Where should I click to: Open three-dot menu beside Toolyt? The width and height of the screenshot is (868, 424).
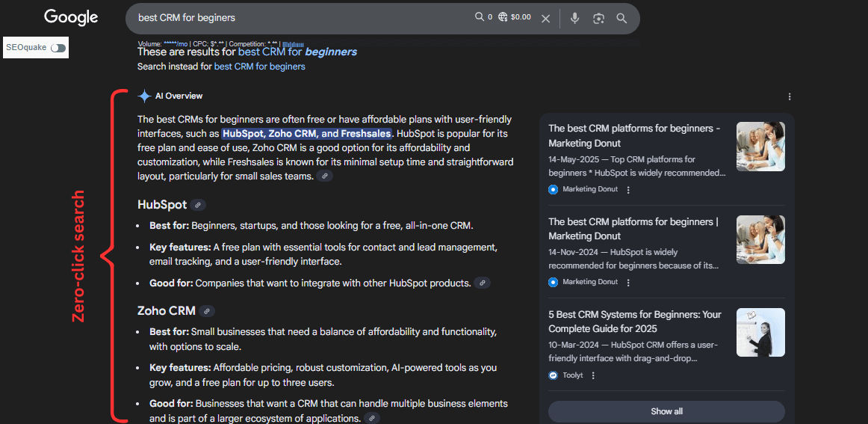click(593, 375)
